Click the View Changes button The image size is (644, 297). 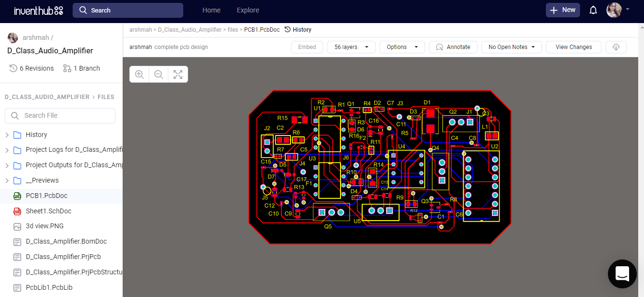[x=573, y=47]
